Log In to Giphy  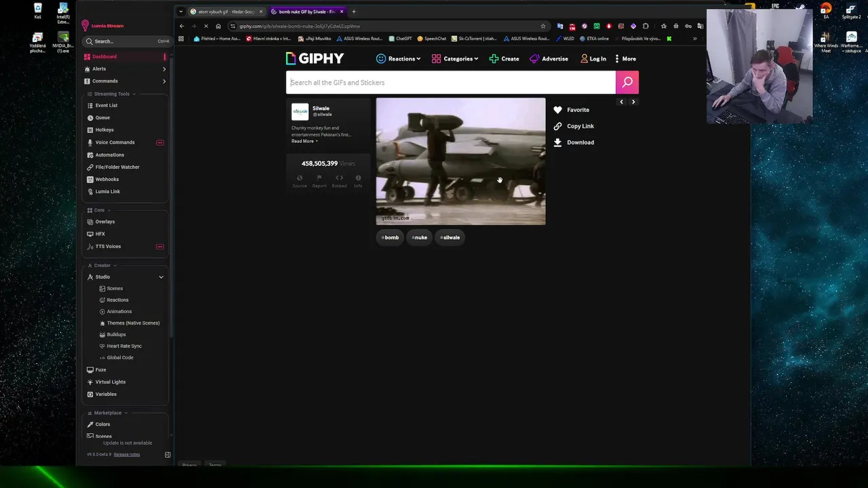[593, 59]
